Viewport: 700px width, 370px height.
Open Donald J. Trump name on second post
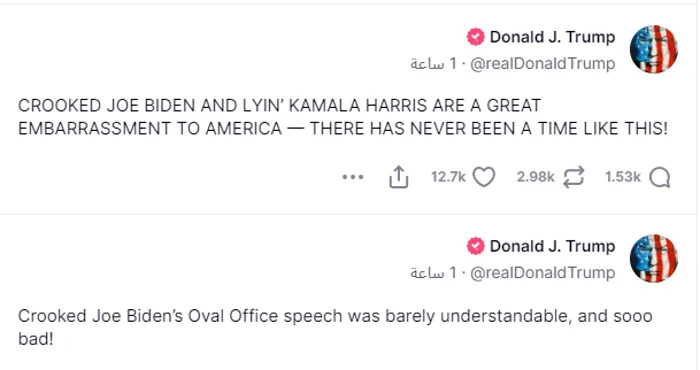coord(552,246)
